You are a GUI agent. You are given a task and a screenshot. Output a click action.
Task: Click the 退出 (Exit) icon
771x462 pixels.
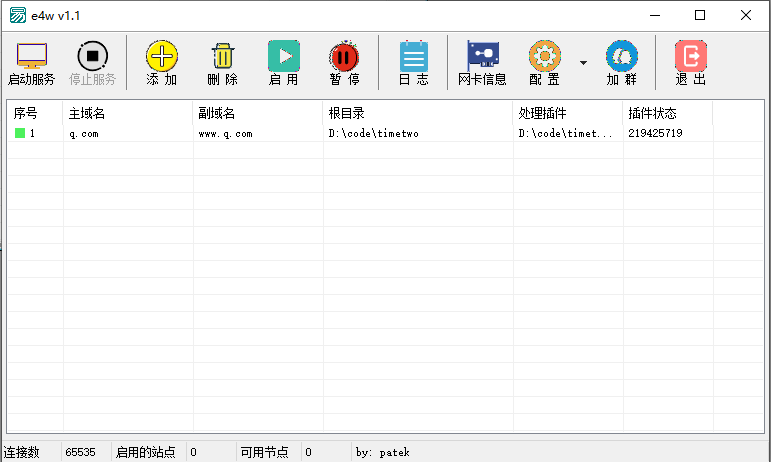tap(690, 57)
